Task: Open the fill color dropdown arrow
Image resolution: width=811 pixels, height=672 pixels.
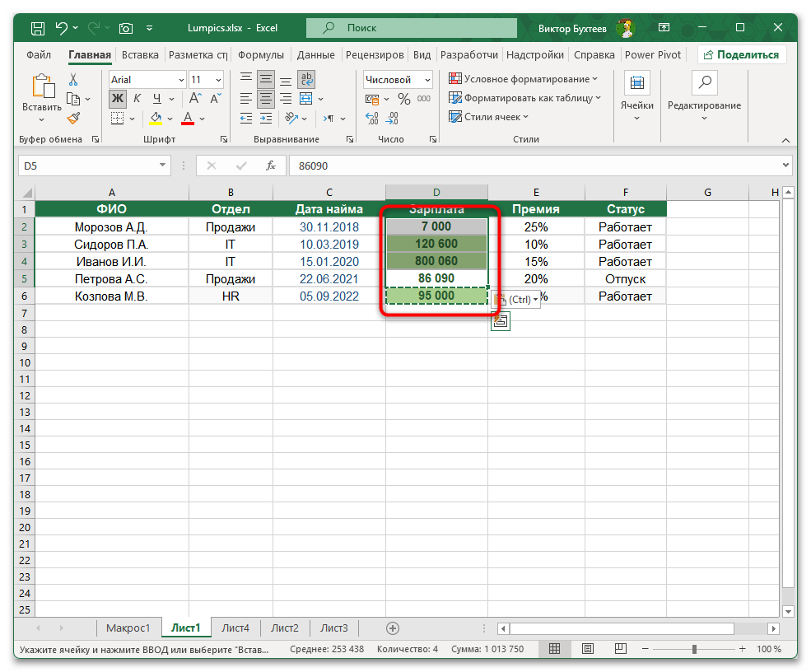Action: pos(170,119)
